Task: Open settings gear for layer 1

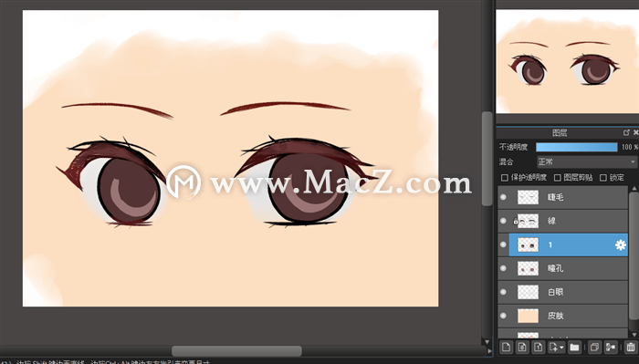Action: tap(620, 244)
